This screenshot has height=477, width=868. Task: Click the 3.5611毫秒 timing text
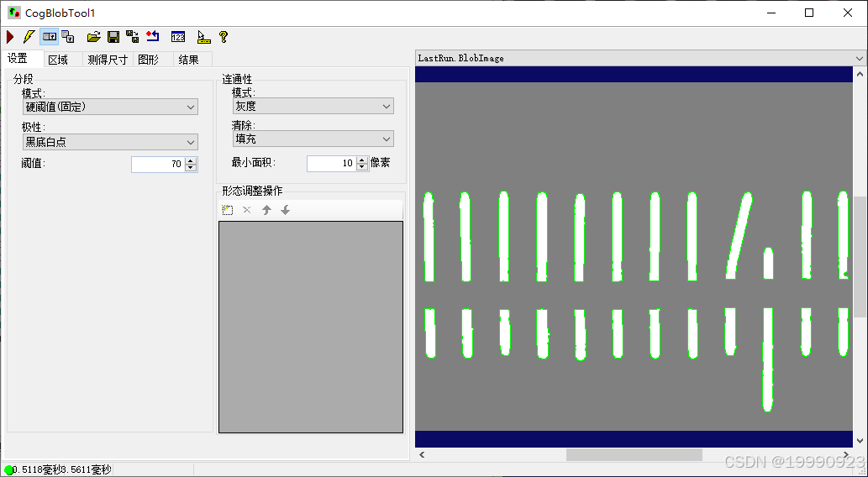click(85, 470)
